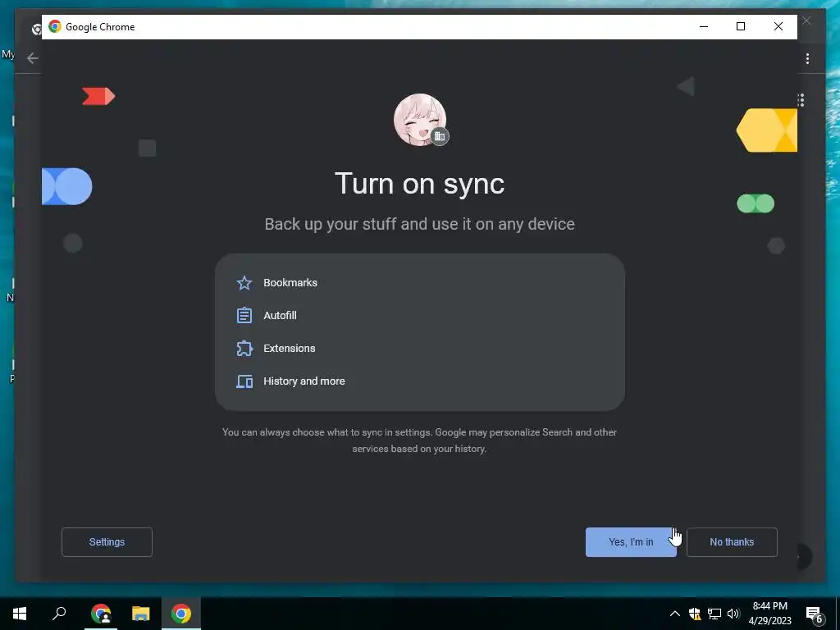This screenshot has height=630, width=840.
Task: Select the Autofill text row
Action: (x=281, y=316)
